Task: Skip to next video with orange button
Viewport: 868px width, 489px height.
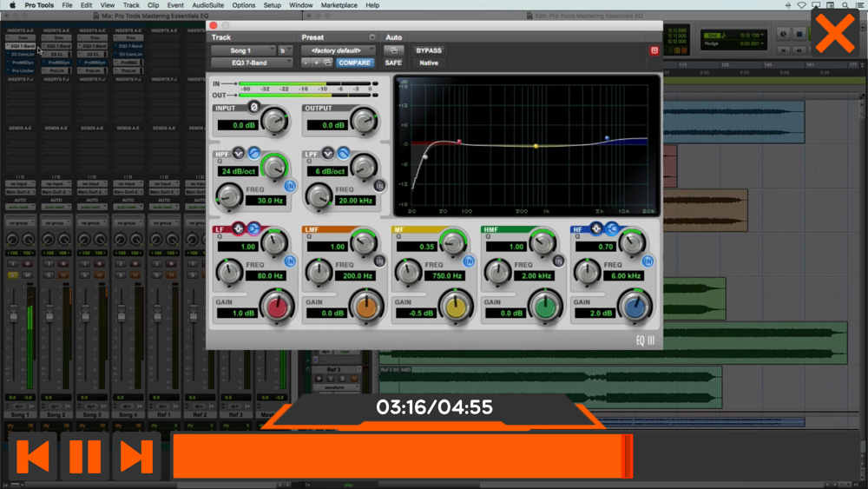Action: (x=136, y=456)
